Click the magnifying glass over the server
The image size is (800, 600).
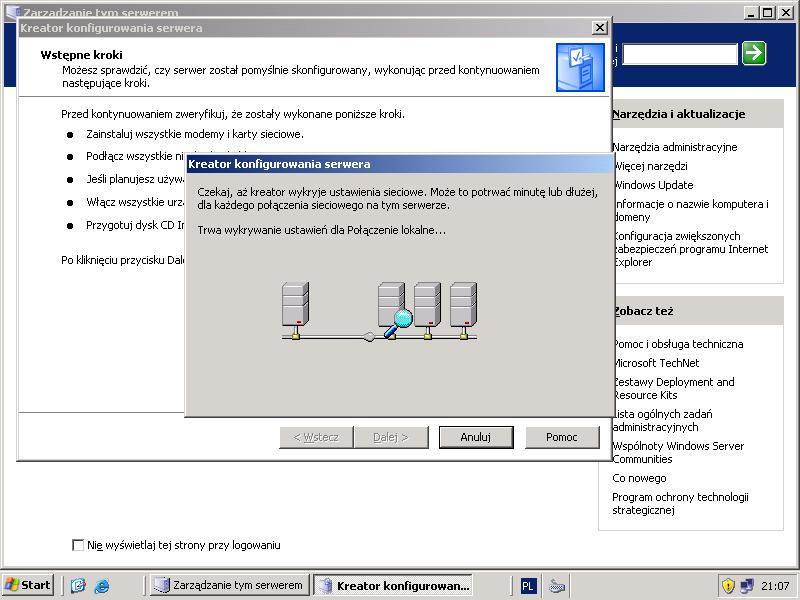[x=397, y=323]
